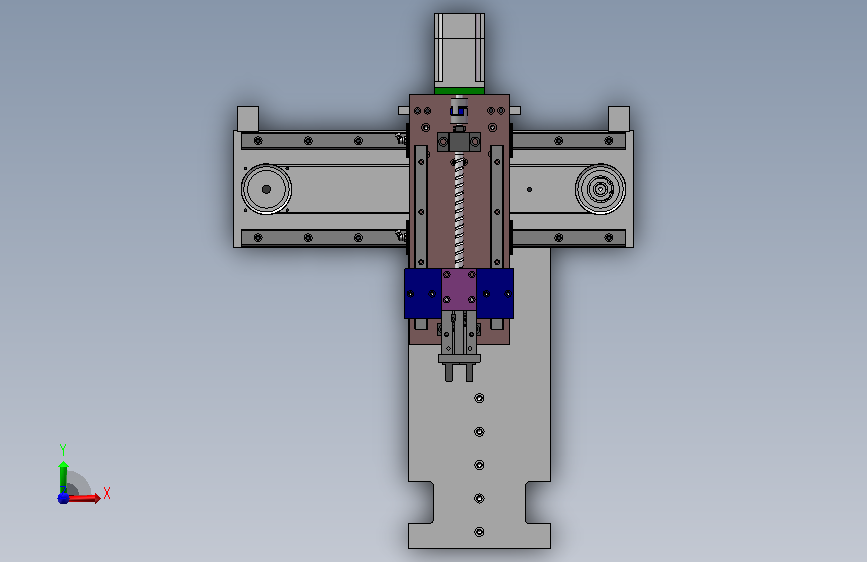
Task: Pick the left belt pulley wheel
Action: tap(267, 189)
